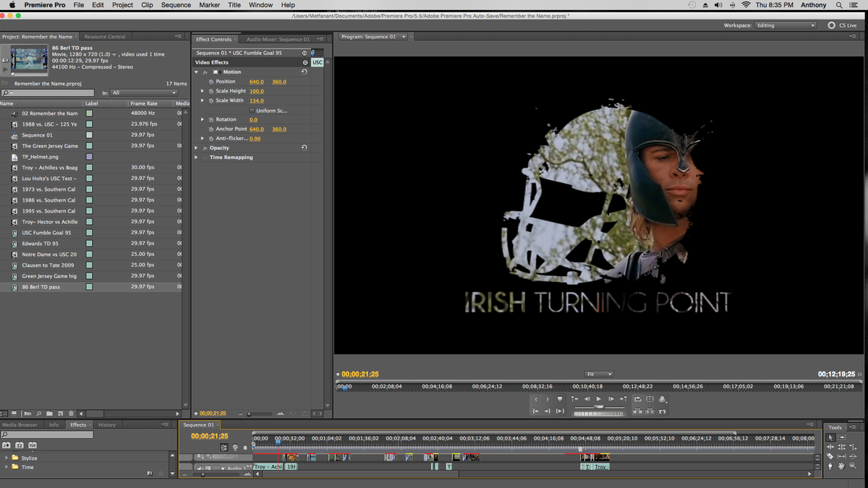The height and width of the screenshot is (488, 868).
Task: Toggle Scale Height animation stopwatch
Action: 211,91
